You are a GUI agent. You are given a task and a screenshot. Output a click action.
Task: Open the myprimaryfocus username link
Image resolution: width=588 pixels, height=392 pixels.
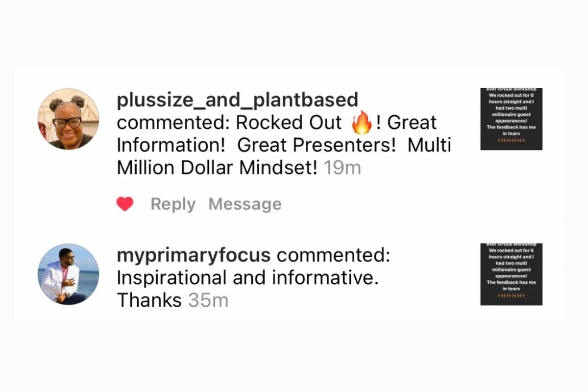194,255
